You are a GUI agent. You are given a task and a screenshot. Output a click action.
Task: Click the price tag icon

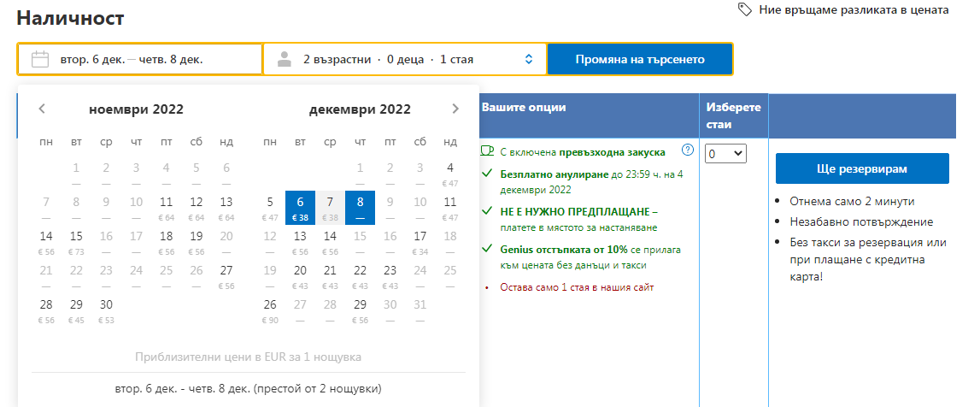pyautogui.click(x=745, y=9)
